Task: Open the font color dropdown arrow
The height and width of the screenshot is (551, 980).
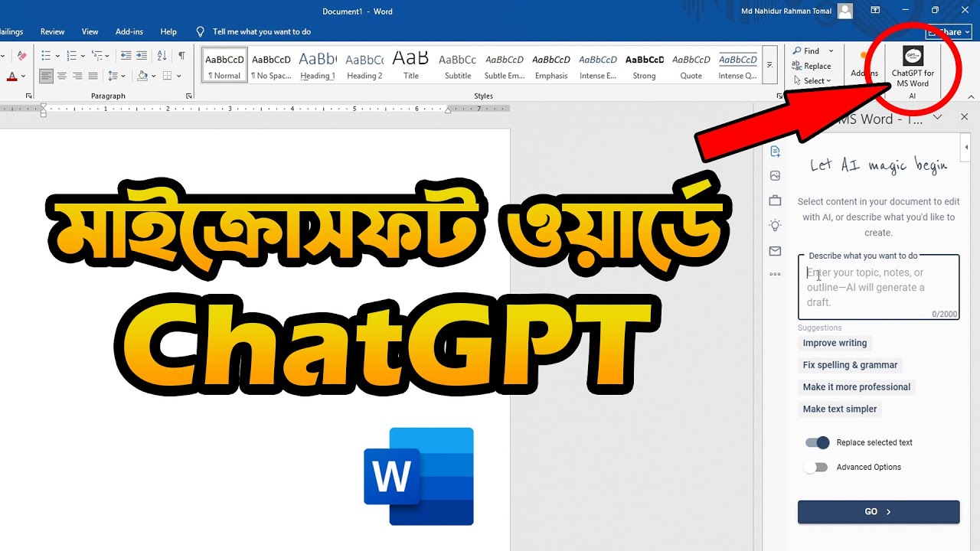Action: [x=23, y=77]
